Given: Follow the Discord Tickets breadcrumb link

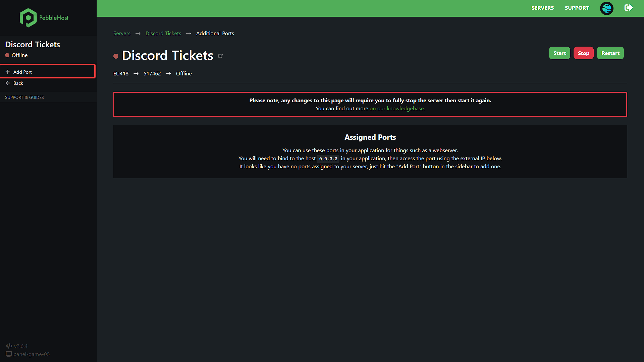Looking at the screenshot, I should click(163, 34).
